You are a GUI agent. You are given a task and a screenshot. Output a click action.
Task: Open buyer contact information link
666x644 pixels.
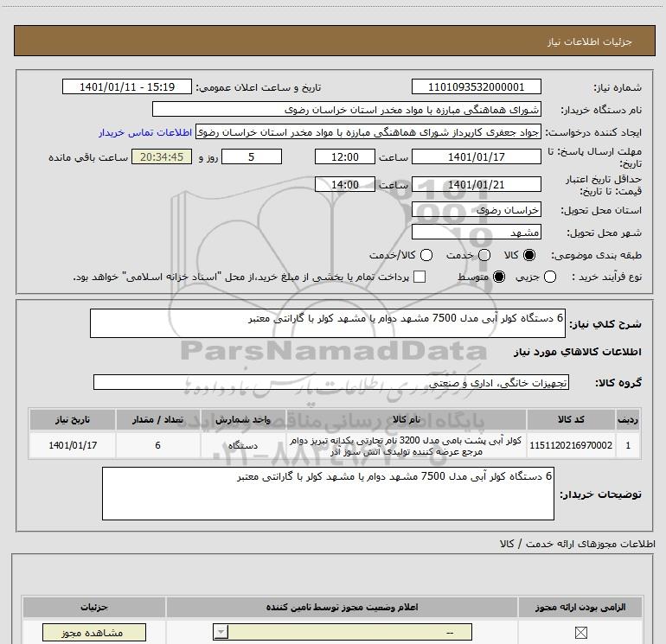pyautogui.click(x=145, y=132)
